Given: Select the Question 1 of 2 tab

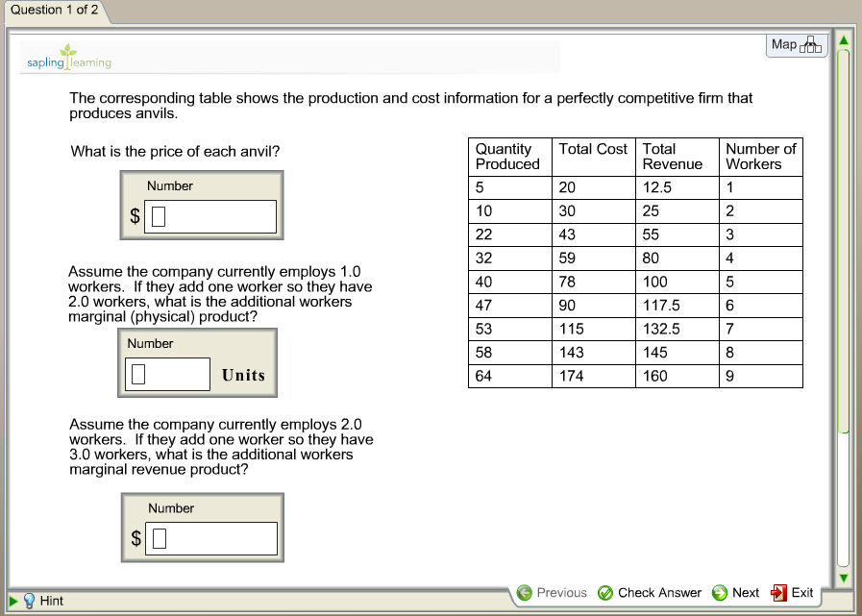Looking at the screenshot, I should (55, 10).
